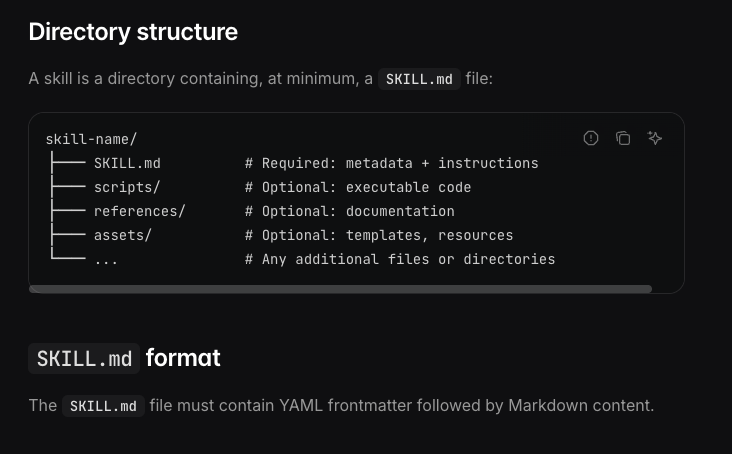The image size is (732, 454).
Task: Click SKILL.md chip in the YAML frontmatter sentence
Action: (x=103, y=406)
